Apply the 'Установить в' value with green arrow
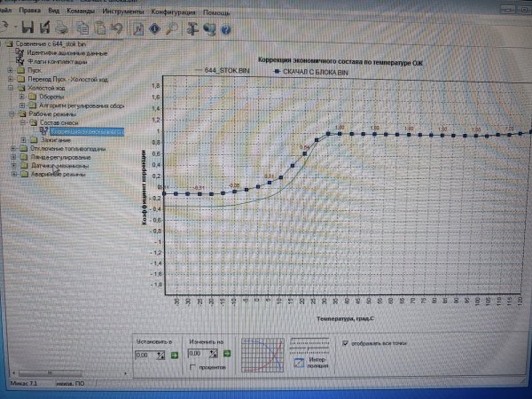The width and height of the screenshot is (532, 399). point(173,354)
